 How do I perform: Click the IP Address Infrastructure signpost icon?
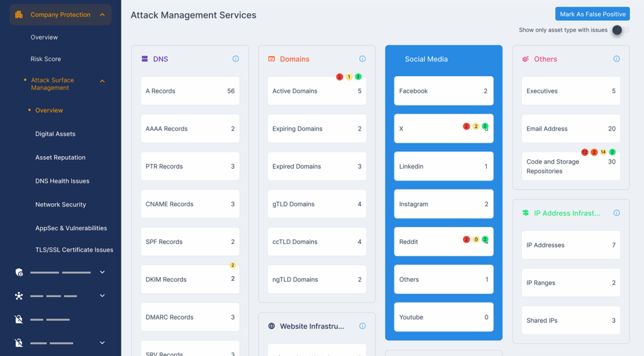tap(525, 213)
